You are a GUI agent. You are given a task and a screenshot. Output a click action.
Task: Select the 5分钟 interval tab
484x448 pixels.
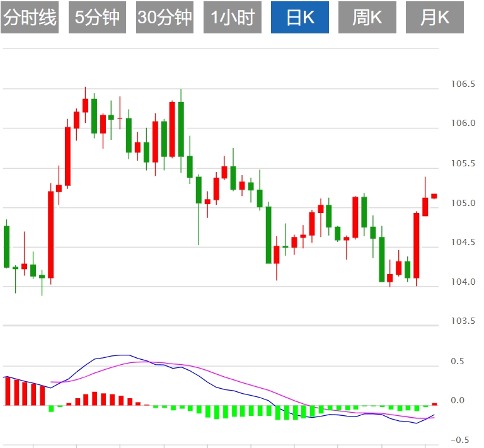97,17
